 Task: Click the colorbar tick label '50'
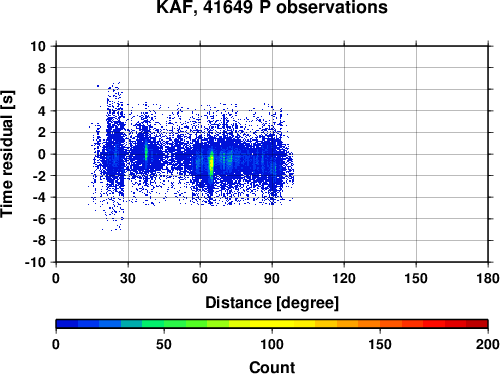[x=164, y=344]
